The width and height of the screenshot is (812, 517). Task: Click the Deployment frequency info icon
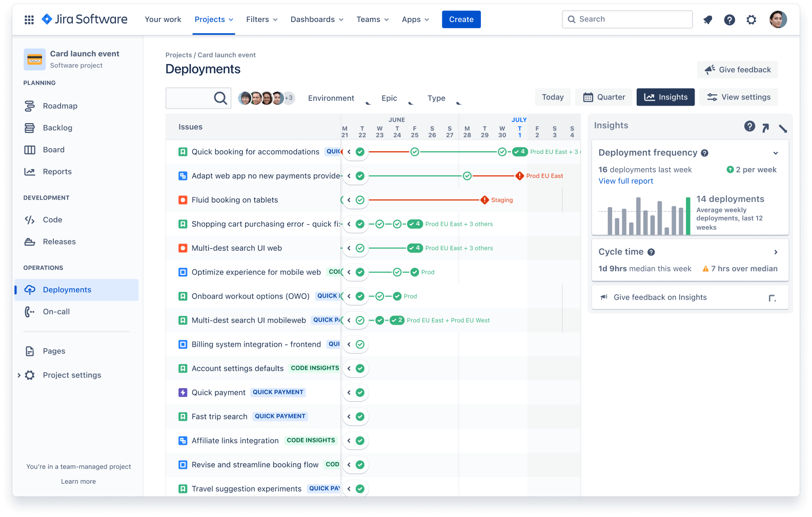pos(704,153)
